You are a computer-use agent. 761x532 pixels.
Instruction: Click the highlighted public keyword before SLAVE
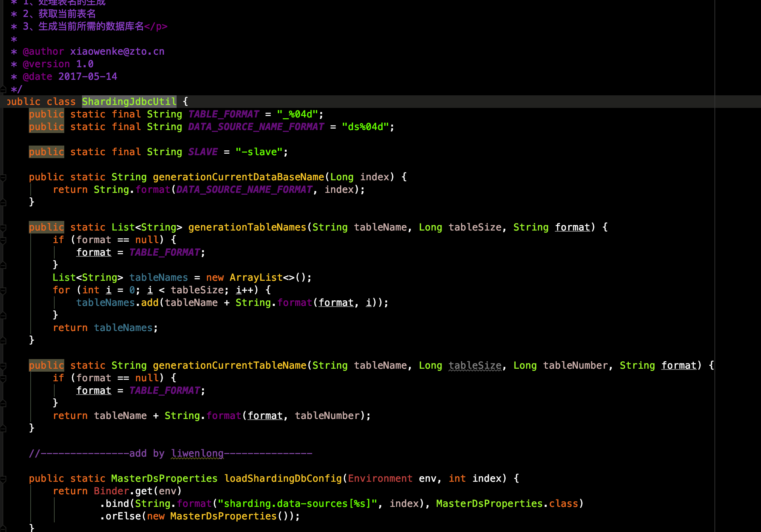click(47, 152)
